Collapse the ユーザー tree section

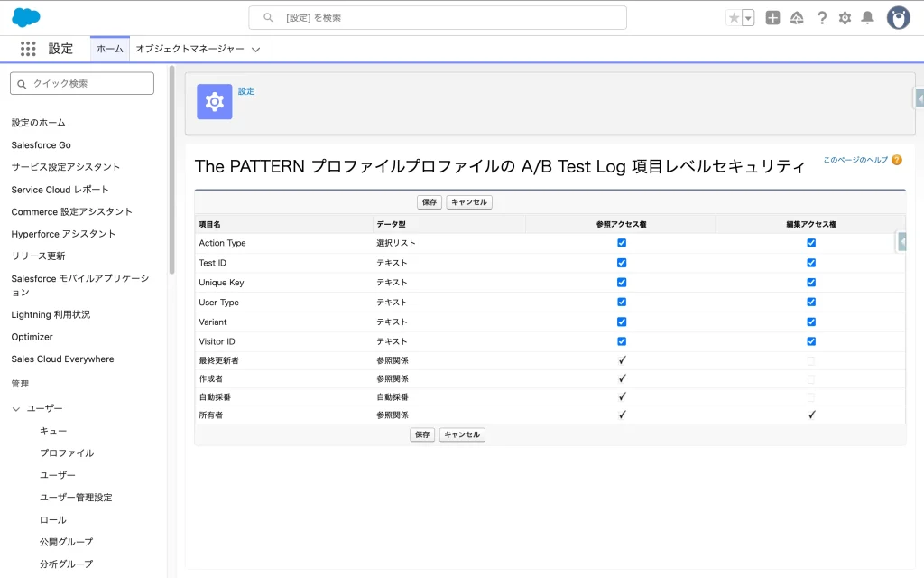click(16, 409)
